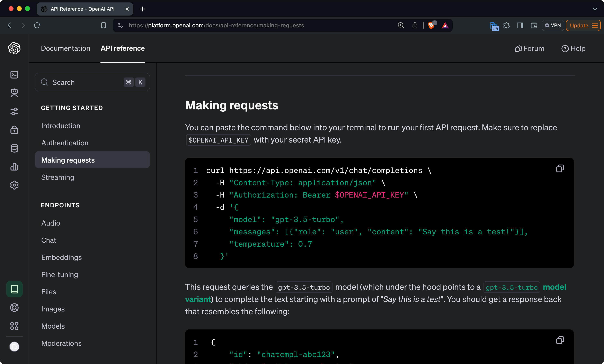Open the Fine-tuning sliders icon in sidebar
This screenshot has width=604, height=364.
(14, 111)
